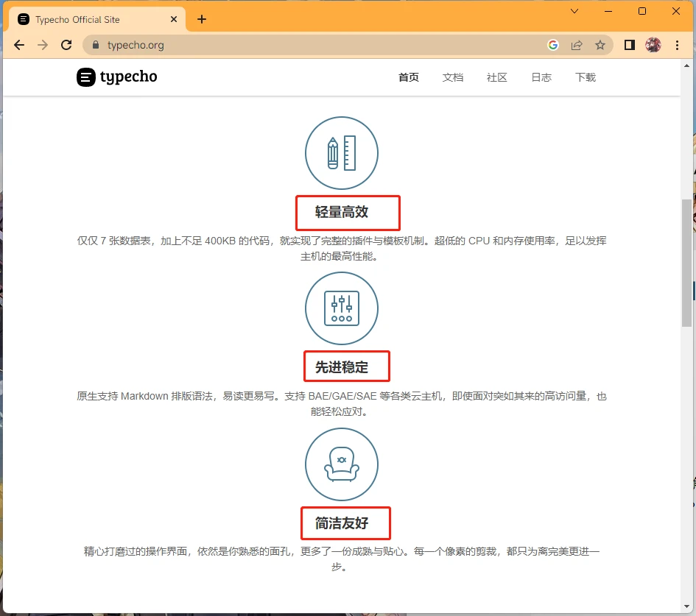
Task: Toggle the browser side panel
Action: tap(629, 45)
